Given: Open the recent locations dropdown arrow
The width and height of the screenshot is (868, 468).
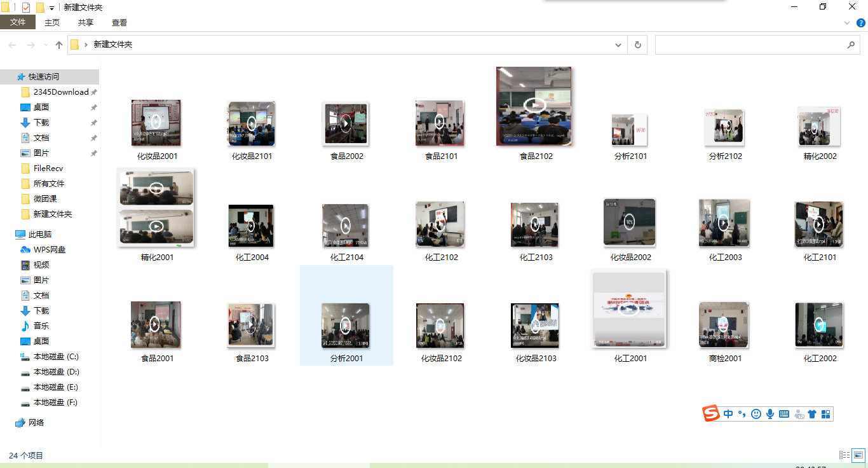Looking at the screenshot, I should (46, 45).
